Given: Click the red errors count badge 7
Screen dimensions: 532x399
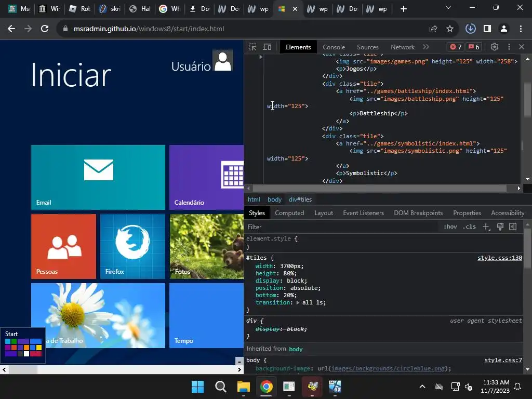Looking at the screenshot, I should point(456,47).
